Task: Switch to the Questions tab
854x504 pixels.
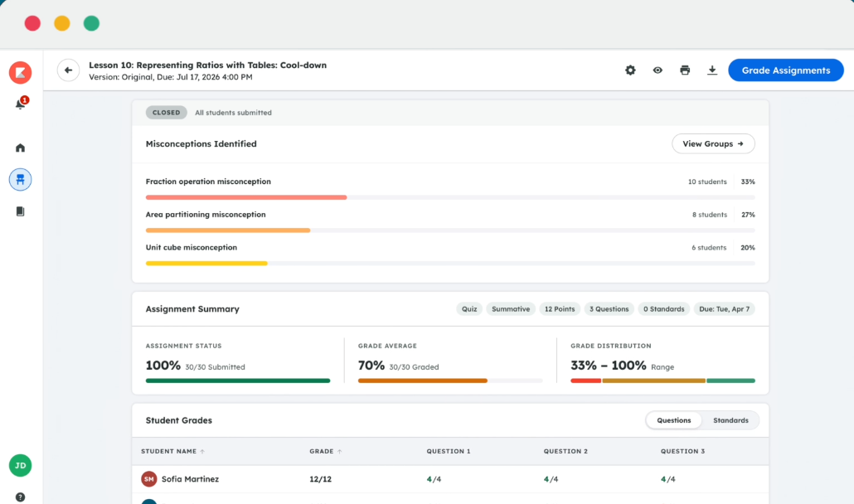Action: [674, 420]
